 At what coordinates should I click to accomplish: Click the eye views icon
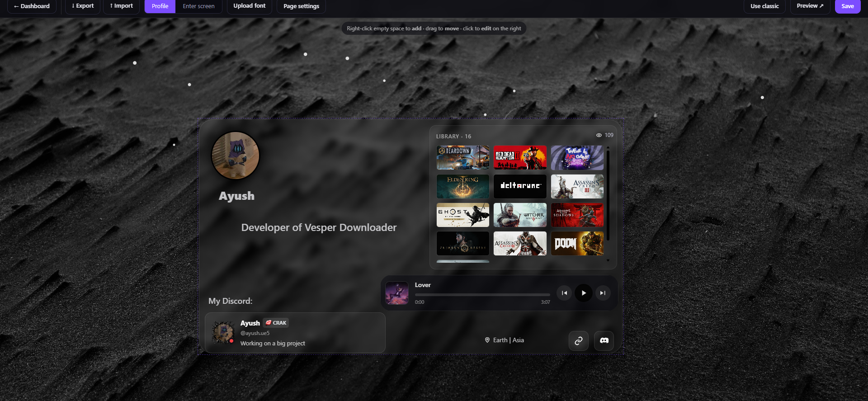point(599,135)
